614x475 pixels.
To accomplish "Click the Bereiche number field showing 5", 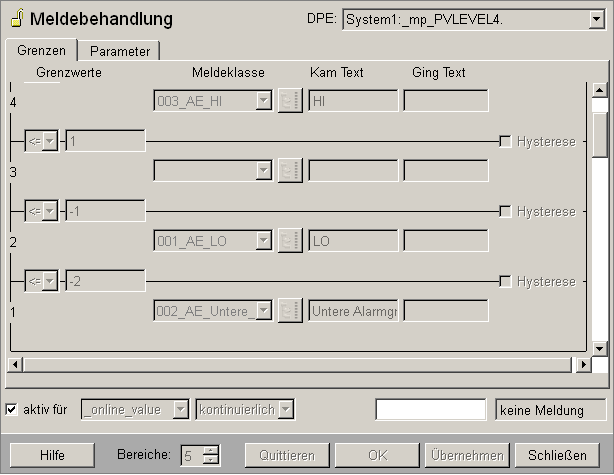I will [192, 455].
